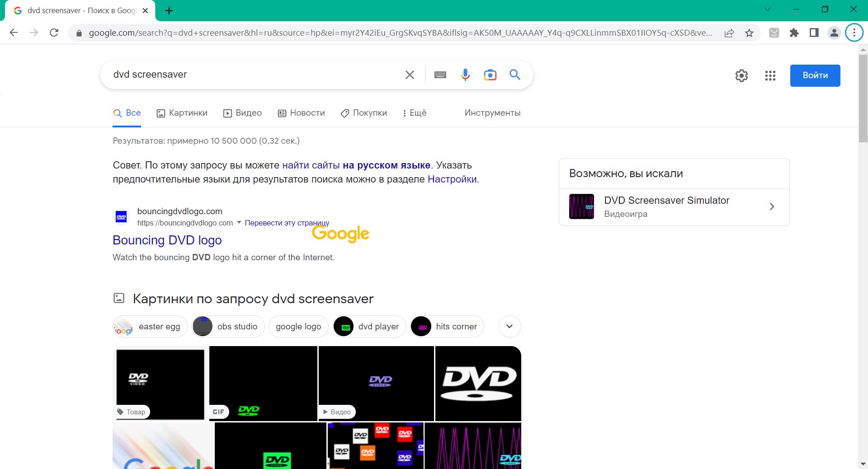This screenshot has height=469, width=868.
Task: Click the DVD Screensaver Simulator thumbnail
Action: (x=581, y=206)
